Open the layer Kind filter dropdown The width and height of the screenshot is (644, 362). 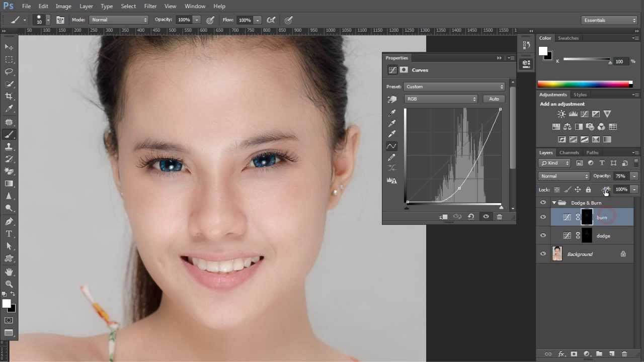pos(554,163)
